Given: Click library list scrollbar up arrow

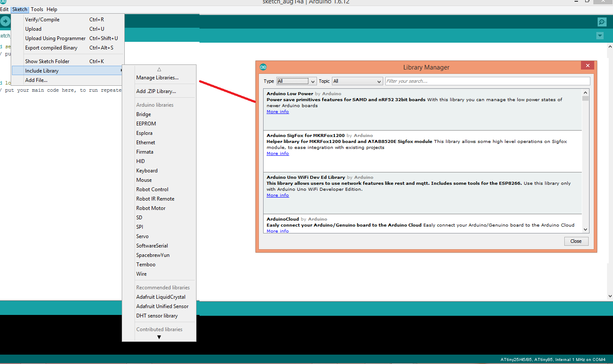Looking at the screenshot, I should [585, 93].
